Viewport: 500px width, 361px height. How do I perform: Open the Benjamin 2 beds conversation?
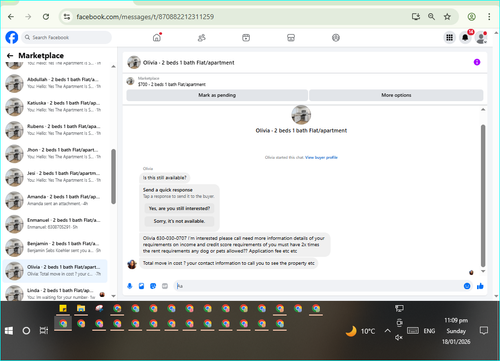click(x=55, y=247)
